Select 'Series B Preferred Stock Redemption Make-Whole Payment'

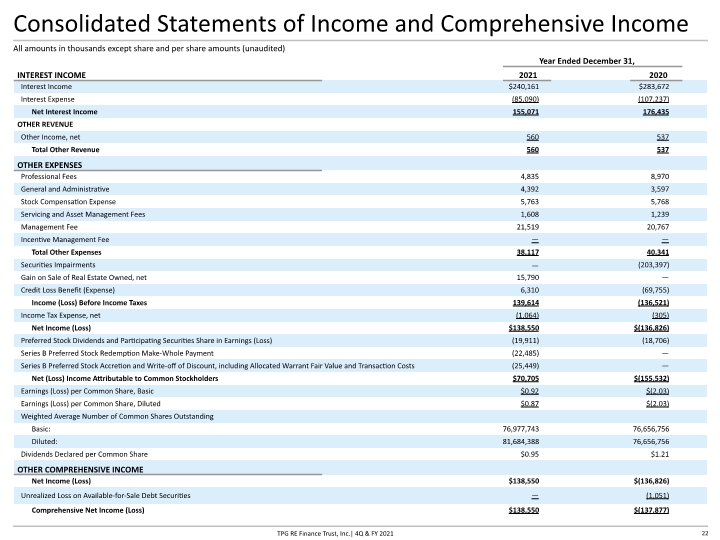[x=117, y=353]
